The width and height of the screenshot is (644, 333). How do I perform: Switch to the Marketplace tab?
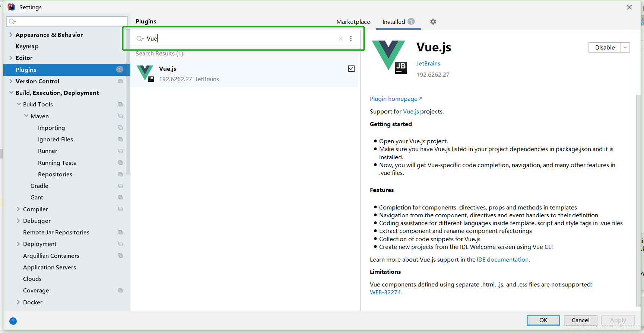[353, 22]
